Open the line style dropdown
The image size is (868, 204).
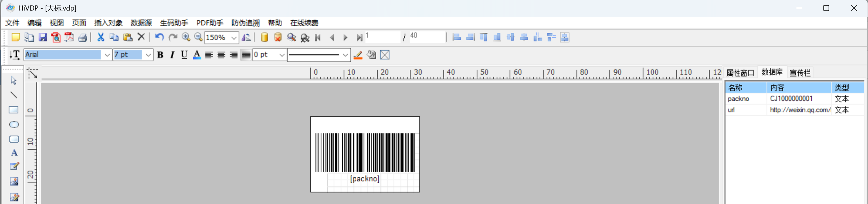(345, 55)
